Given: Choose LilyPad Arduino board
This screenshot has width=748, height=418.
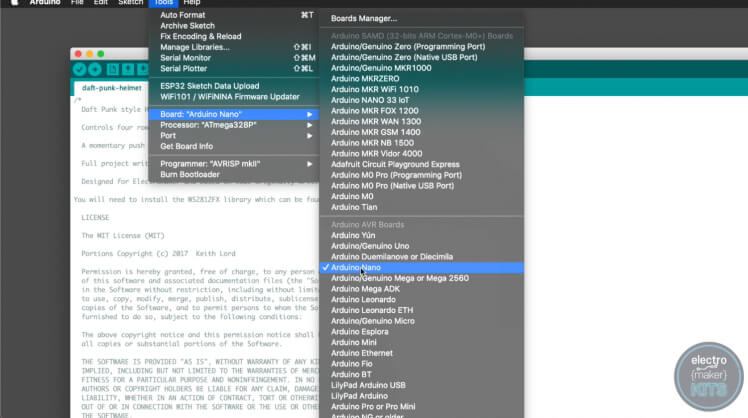Looking at the screenshot, I should click(x=422, y=396).
